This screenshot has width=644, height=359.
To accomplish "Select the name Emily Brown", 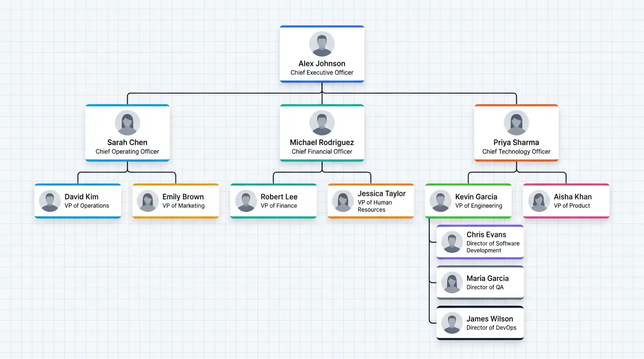I will 183,197.
